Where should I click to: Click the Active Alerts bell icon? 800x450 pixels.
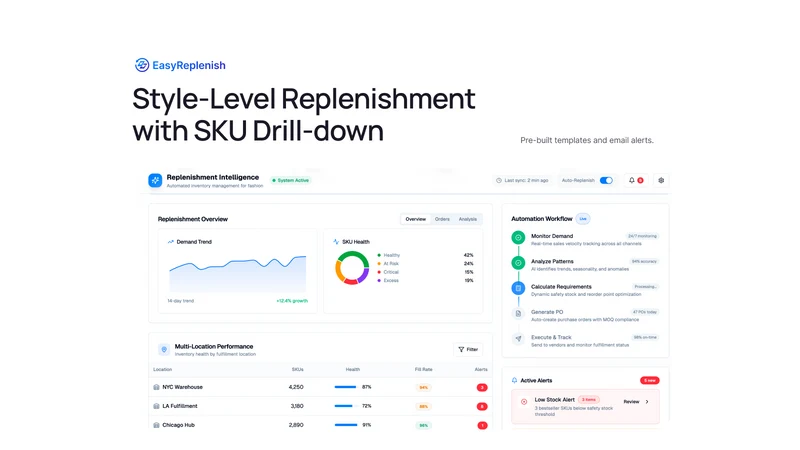(514, 380)
